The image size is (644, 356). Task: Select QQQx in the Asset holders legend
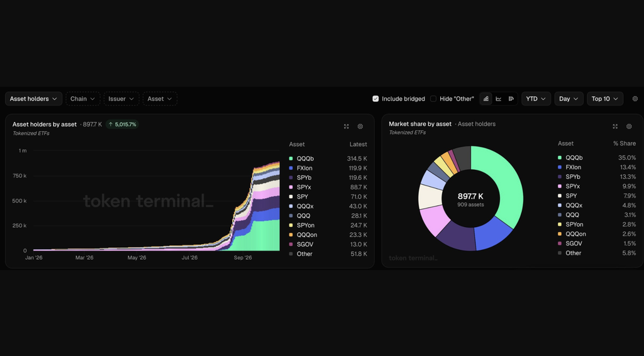tap(305, 206)
